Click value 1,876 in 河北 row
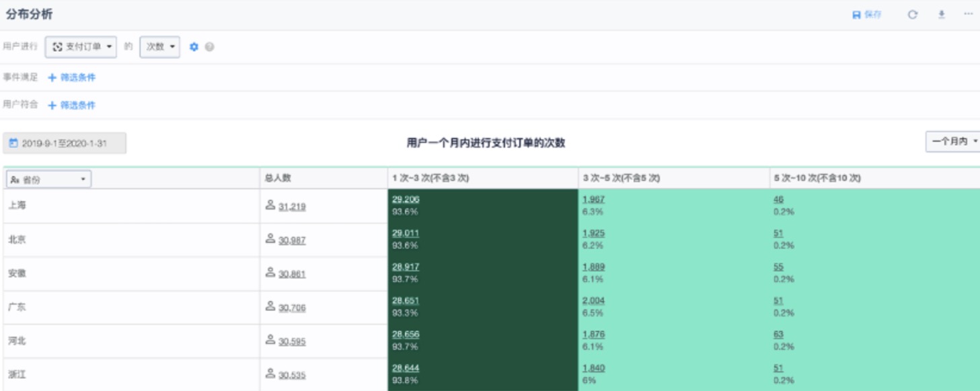The width and height of the screenshot is (980, 391). tap(594, 334)
